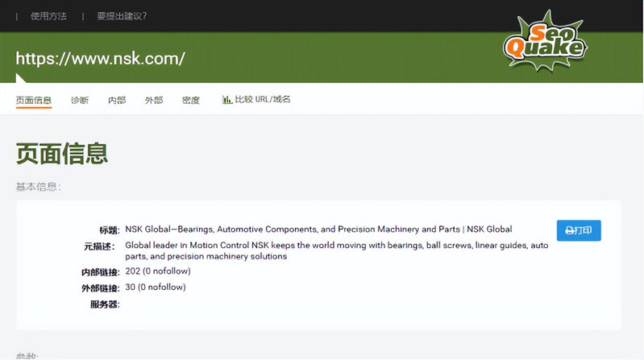Viewport: 644px width, 360px height.
Task: Show the 密度 density tab
Action: [191, 101]
